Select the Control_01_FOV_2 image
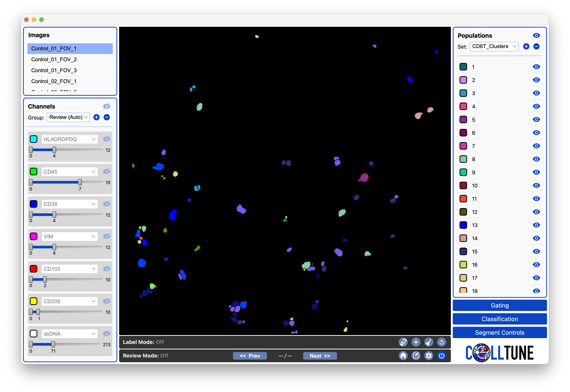This screenshot has width=570, height=392. click(54, 59)
